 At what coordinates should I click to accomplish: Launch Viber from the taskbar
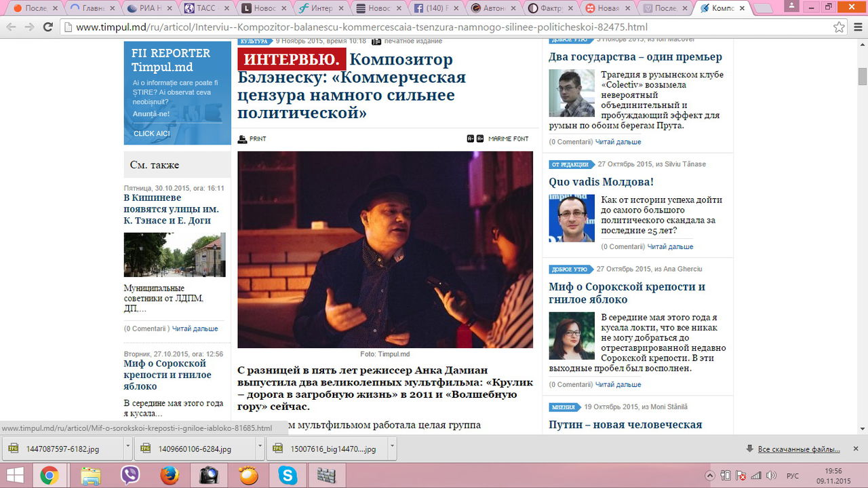coord(130,475)
